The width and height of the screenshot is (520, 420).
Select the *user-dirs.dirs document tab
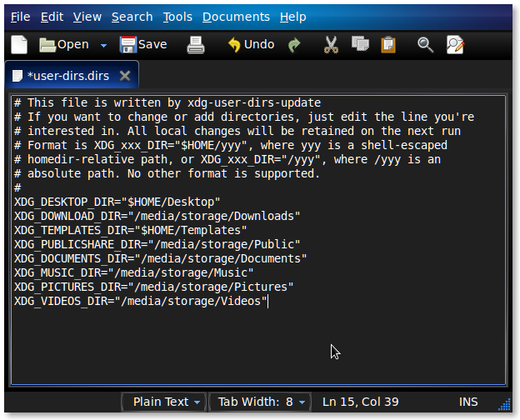67,76
